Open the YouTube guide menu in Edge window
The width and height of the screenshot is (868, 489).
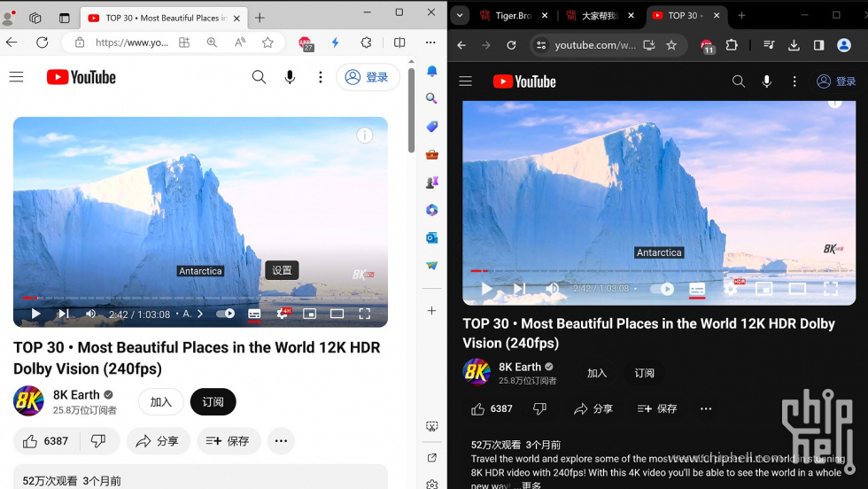coord(17,77)
